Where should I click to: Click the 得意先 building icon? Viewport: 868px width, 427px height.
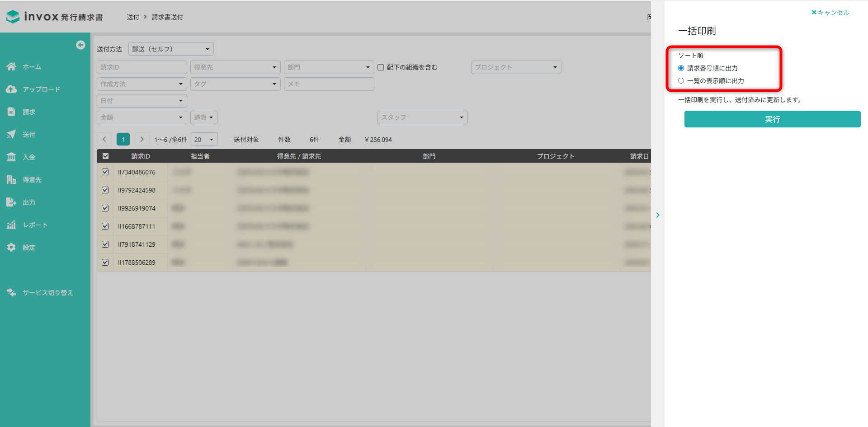[11, 179]
